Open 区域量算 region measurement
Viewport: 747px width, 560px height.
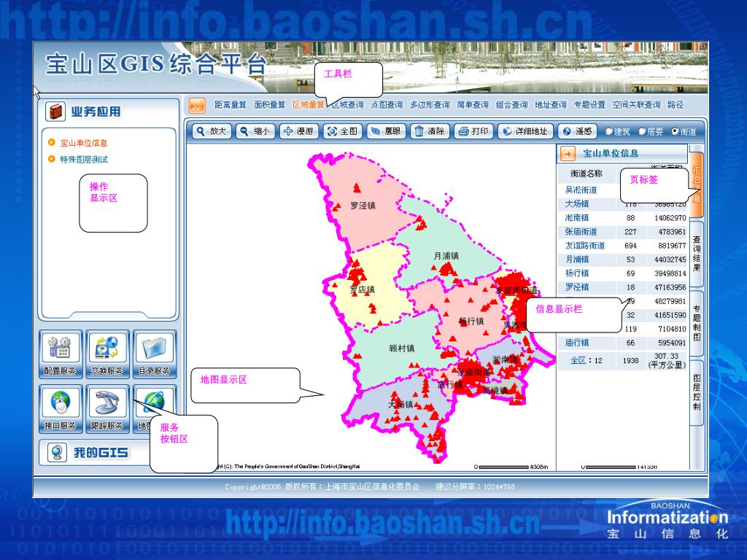pyautogui.click(x=309, y=105)
